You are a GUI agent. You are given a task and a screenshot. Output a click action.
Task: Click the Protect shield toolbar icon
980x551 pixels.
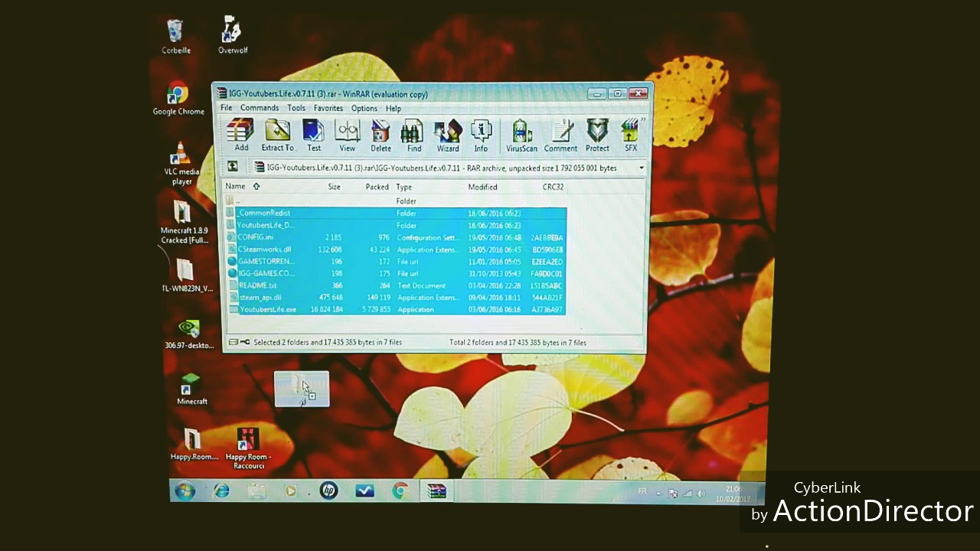pos(597,135)
